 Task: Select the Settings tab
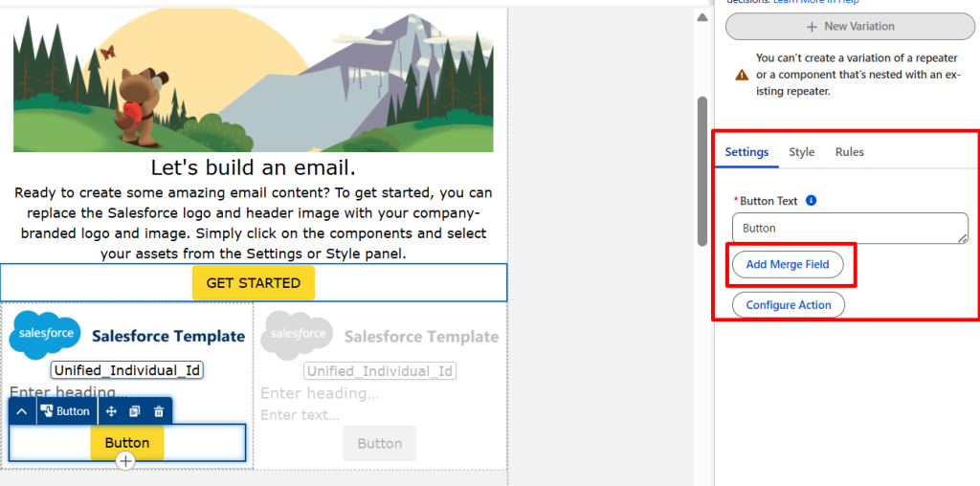tap(746, 152)
